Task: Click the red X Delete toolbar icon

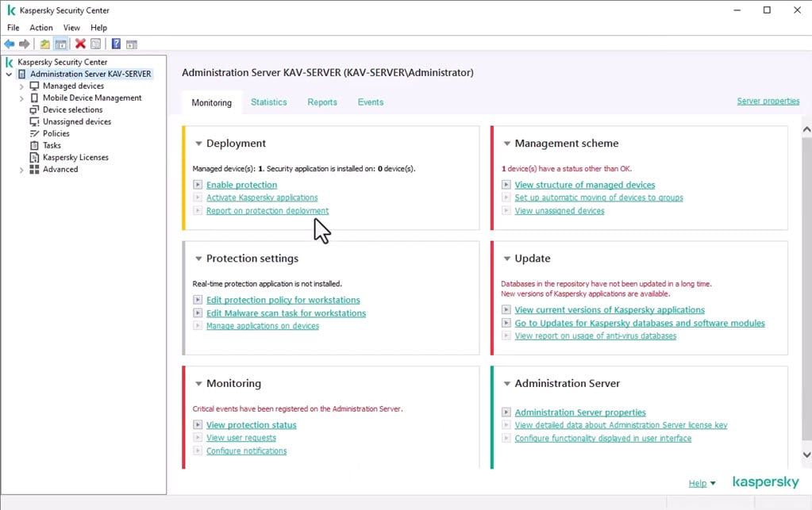Action: [80, 44]
